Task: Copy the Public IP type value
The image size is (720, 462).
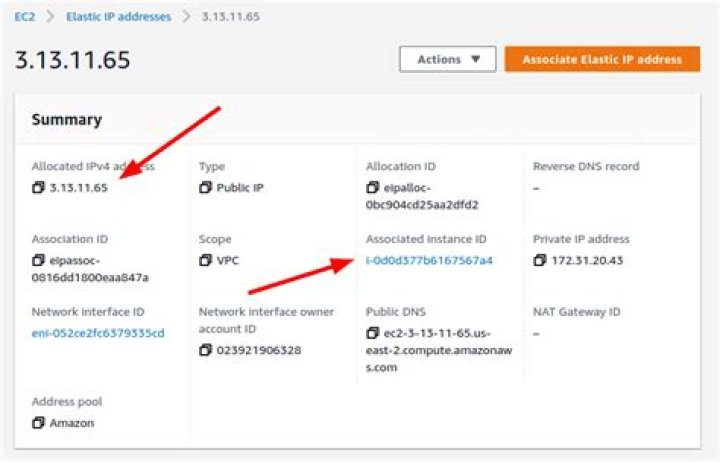Action: pos(205,187)
